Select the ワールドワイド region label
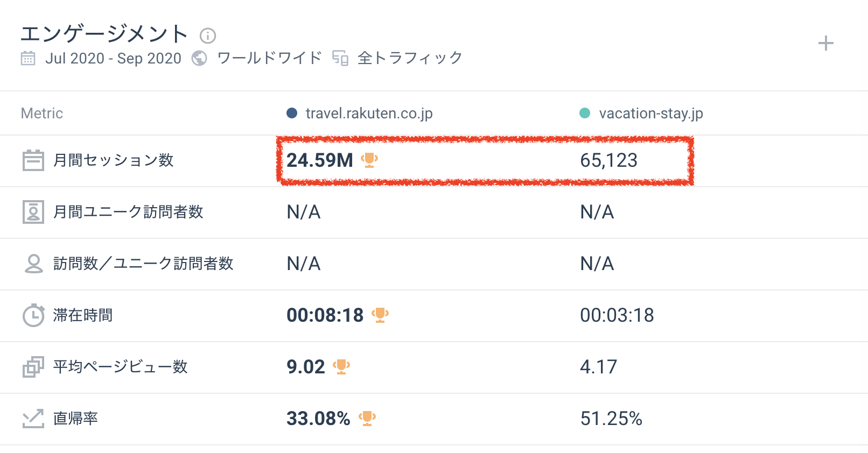Screen dimensions: 868x453 point(269,58)
